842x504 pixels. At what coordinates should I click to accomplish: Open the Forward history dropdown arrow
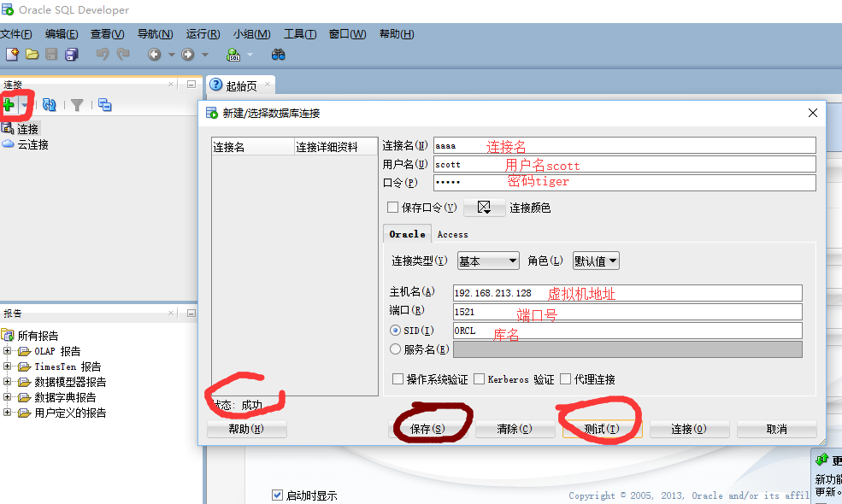click(205, 55)
